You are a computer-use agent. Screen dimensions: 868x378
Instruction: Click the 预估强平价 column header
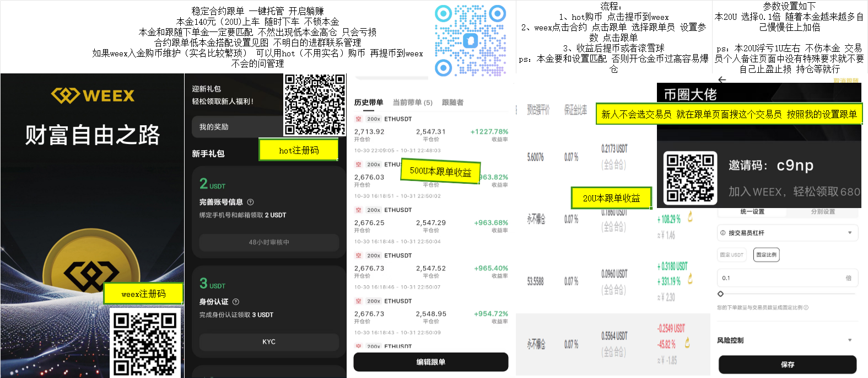[x=538, y=110]
